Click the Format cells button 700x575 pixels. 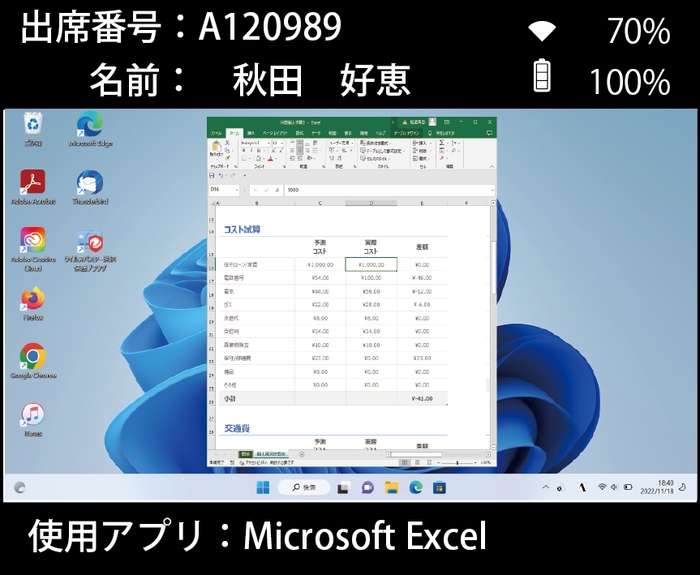pos(422,158)
